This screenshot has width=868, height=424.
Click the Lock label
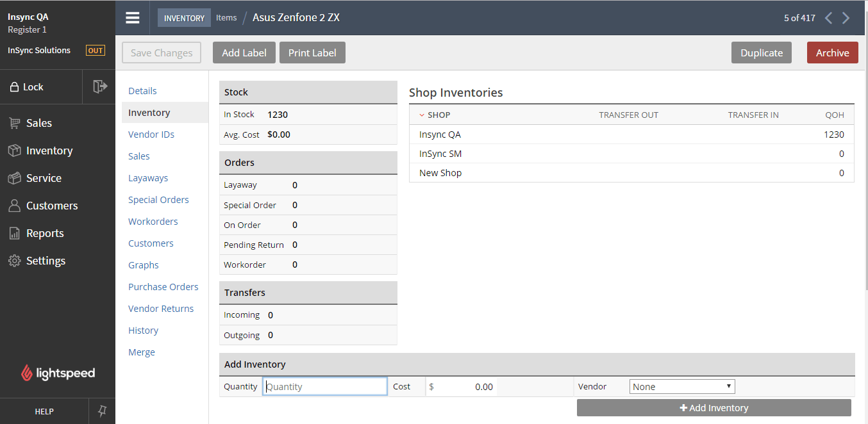click(x=33, y=87)
